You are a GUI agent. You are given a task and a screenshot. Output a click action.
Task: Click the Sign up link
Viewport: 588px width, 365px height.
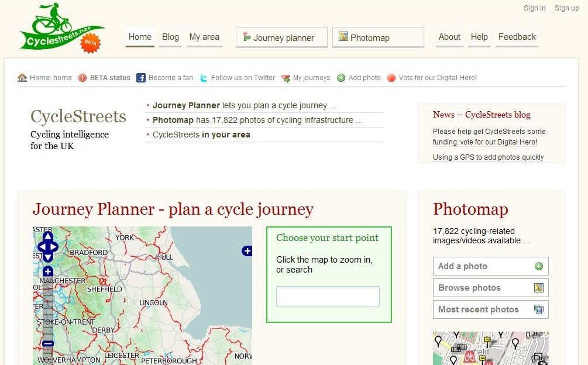(x=566, y=8)
